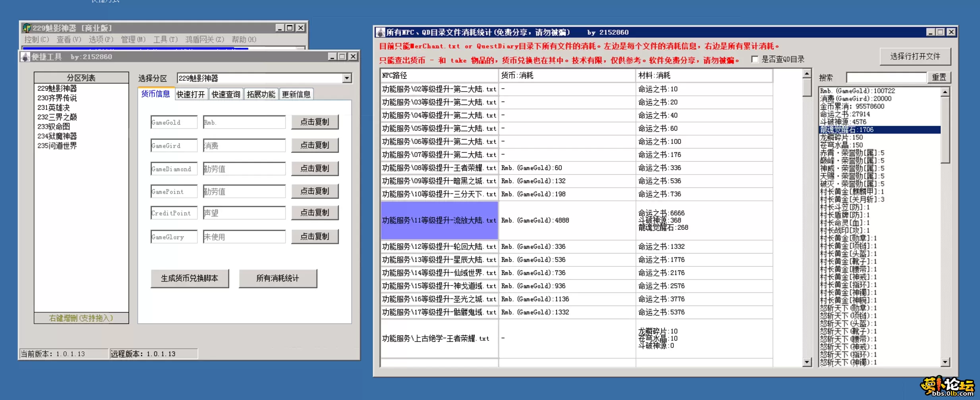This screenshot has width=980, height=400.
Task: Switch to the 更新信息 tab
Action: coord(296,94)
